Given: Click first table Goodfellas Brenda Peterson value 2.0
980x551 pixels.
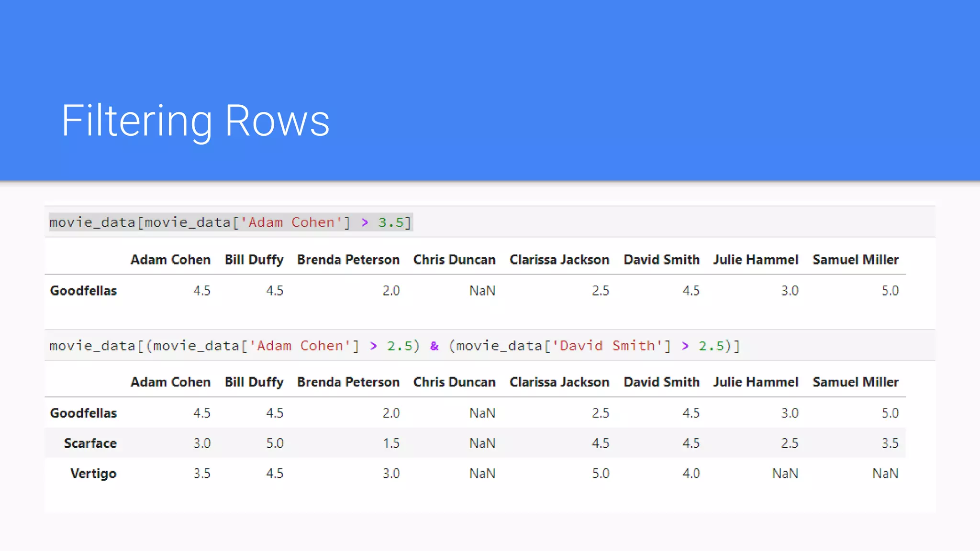Looking at the screenshot, I should point(391,291).
